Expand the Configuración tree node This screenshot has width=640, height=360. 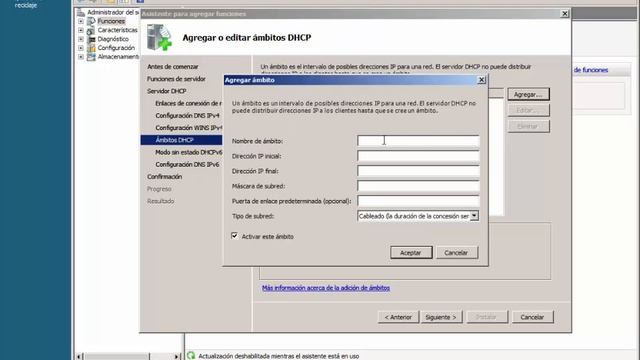tap(81, 48)
